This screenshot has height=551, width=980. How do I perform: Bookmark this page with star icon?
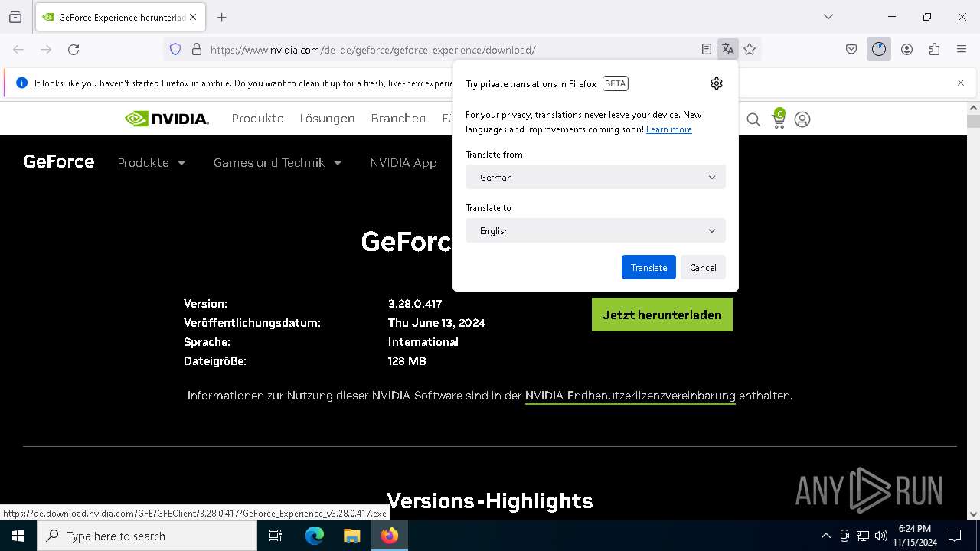[x=750, y=50]
